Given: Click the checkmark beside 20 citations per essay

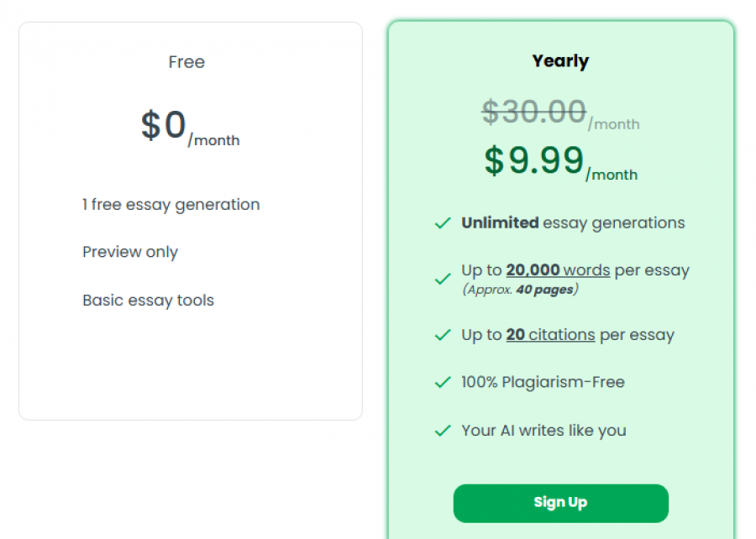Looking at the screenshot, I should coord(443,335).
